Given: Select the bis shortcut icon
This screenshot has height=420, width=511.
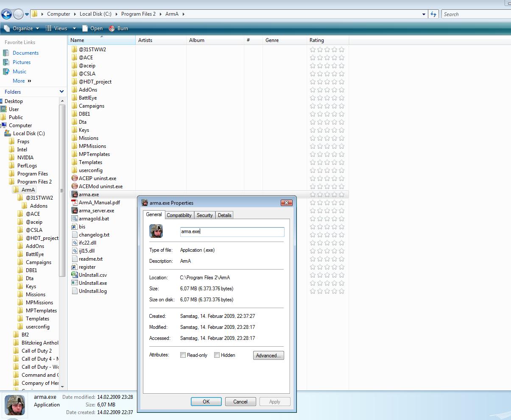Looking at the screenshot, I should pyautogui.click(x=75, y=227).
